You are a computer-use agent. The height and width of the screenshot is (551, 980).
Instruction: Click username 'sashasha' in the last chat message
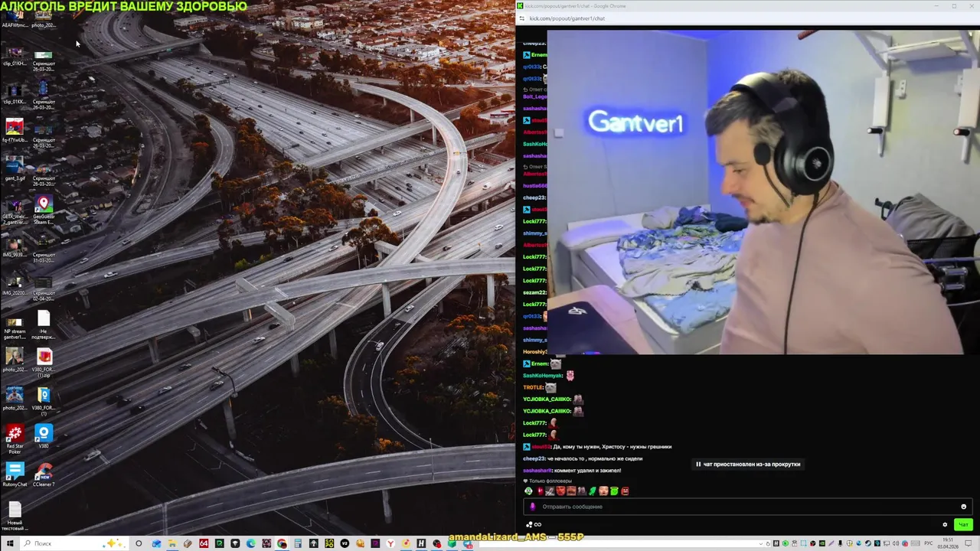click(537, 471)
